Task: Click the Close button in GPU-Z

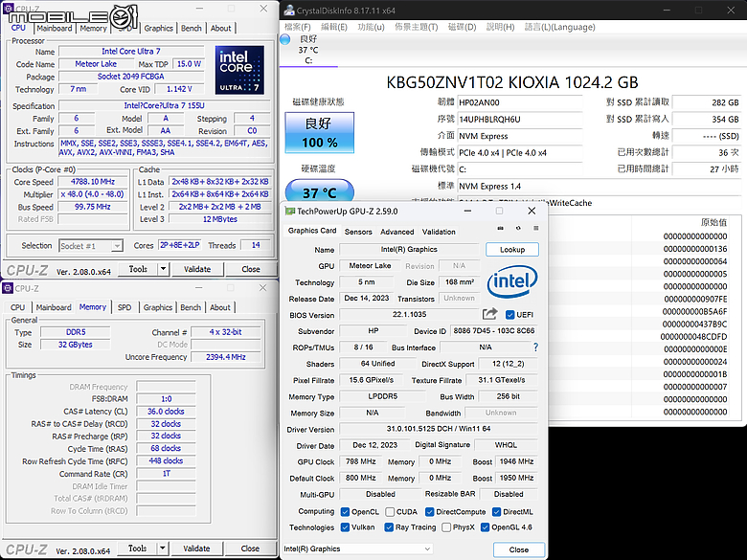Action: click(519, 549)
